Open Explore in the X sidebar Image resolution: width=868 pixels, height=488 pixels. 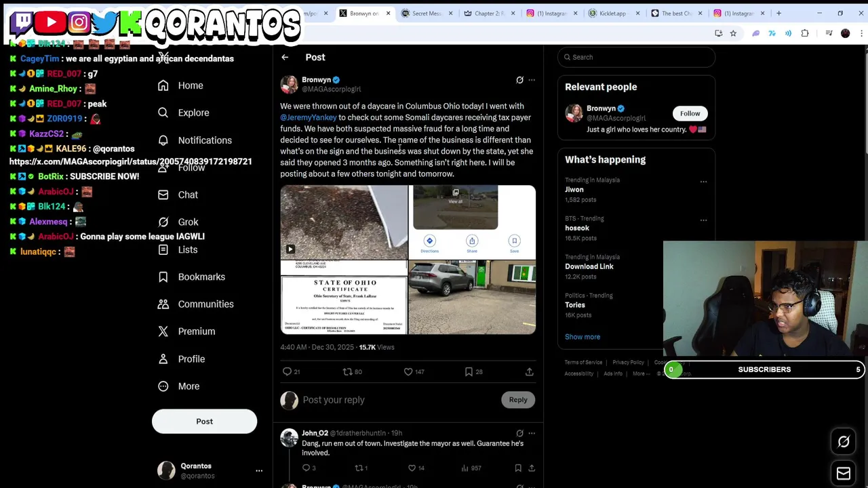click(x=184, y=113)
